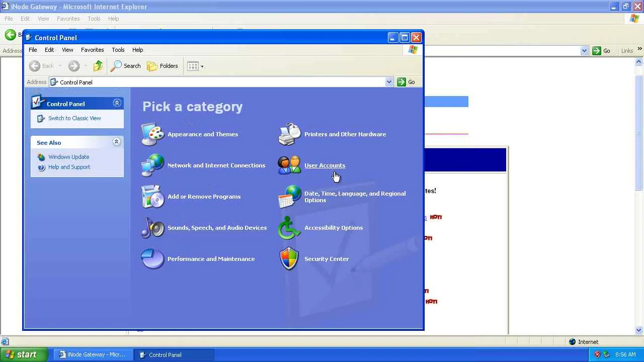Open the Tools menu in Internet Explorer
Image resolution: width=644 pixels, height=362 pixels.
pos(94,19)
